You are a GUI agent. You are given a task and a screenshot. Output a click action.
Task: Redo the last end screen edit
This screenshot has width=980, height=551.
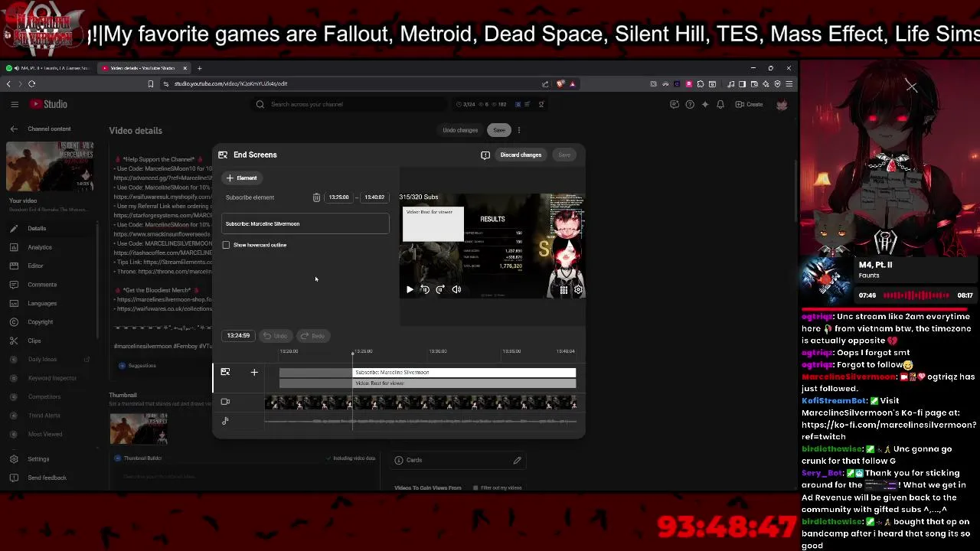tap(312, 336)
